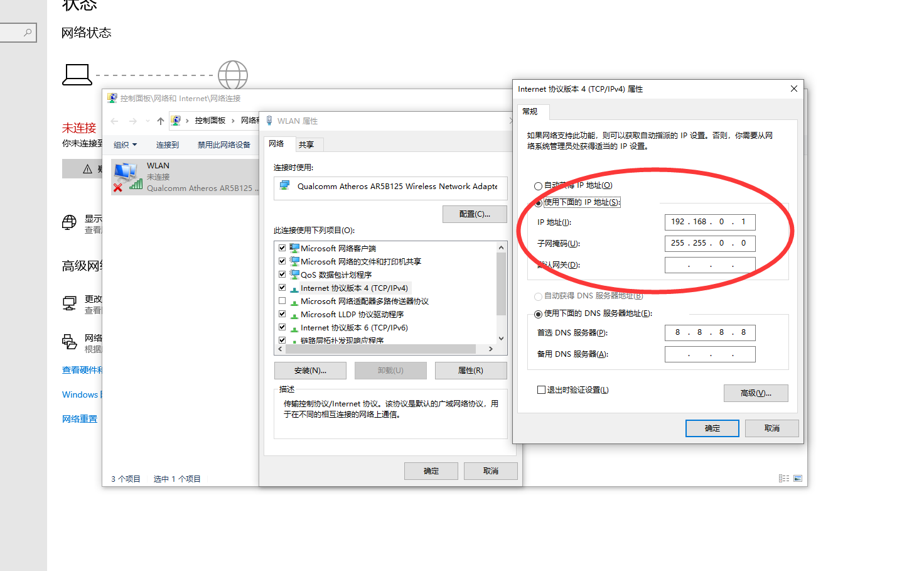Switch to the 共享 tab in WLAN 属性
This screenshot has width=924, height=571.
coord(308,144)
